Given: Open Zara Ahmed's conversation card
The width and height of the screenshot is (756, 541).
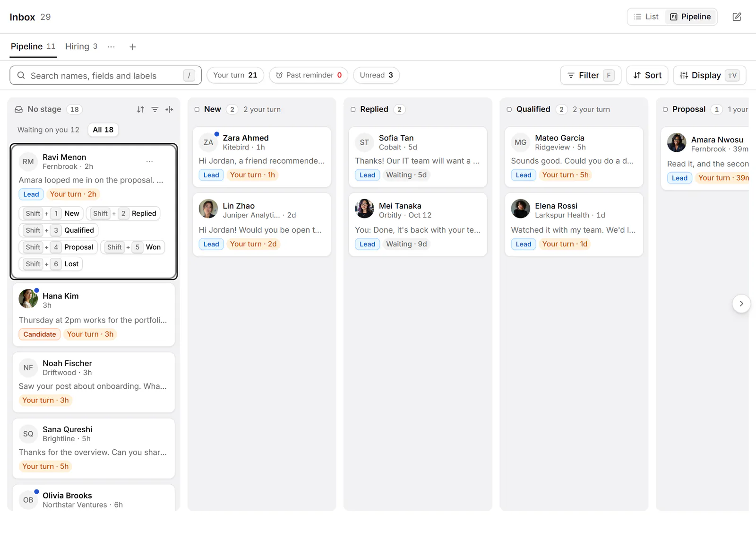Looking at the screenshot, I should click(262, 157).
